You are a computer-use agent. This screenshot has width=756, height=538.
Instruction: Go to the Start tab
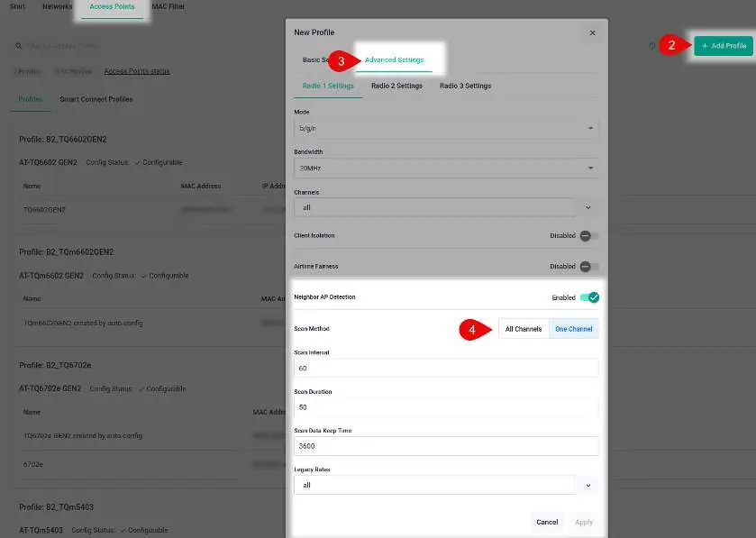pos(18,6)
